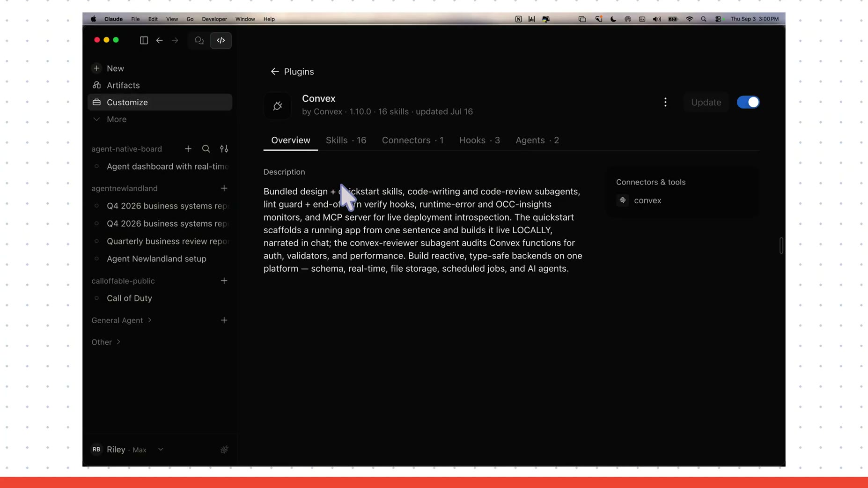Add a session under calloffable-public
868x488 pixels.
point(224,281)
